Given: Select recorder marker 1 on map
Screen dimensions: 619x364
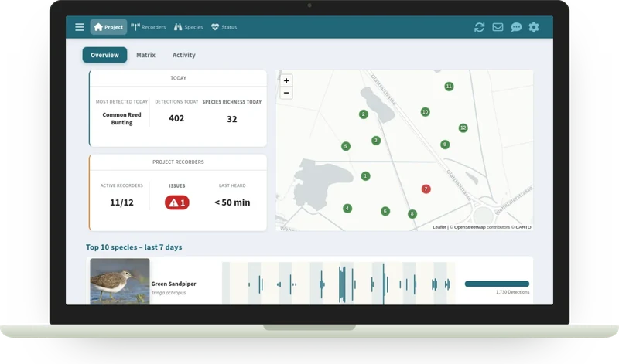Looking at the screenshot, I should [x=365, y=176].
